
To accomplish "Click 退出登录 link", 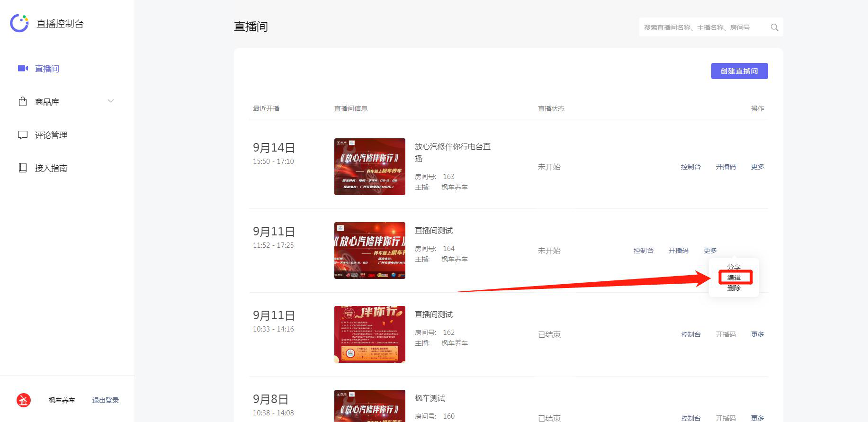I will 106,400.
